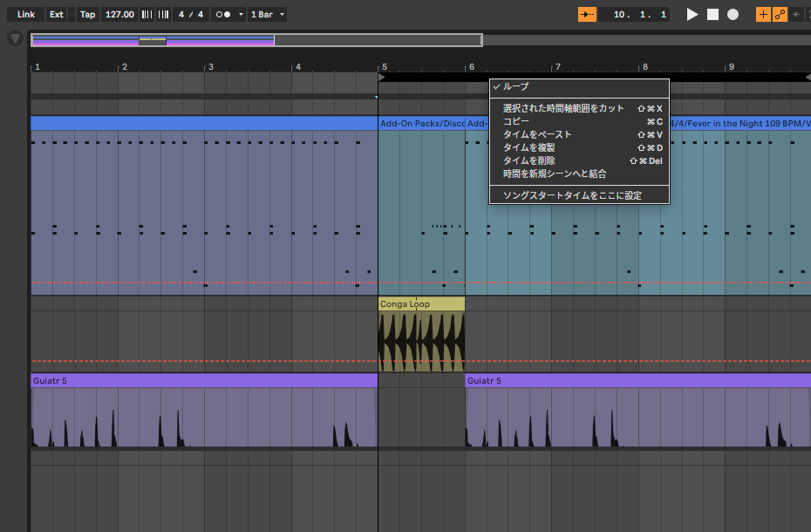Toggle the MIDI Arrangement Overdub plus button
The width and height of the screenshot is (811, 532).
point(763,15)
